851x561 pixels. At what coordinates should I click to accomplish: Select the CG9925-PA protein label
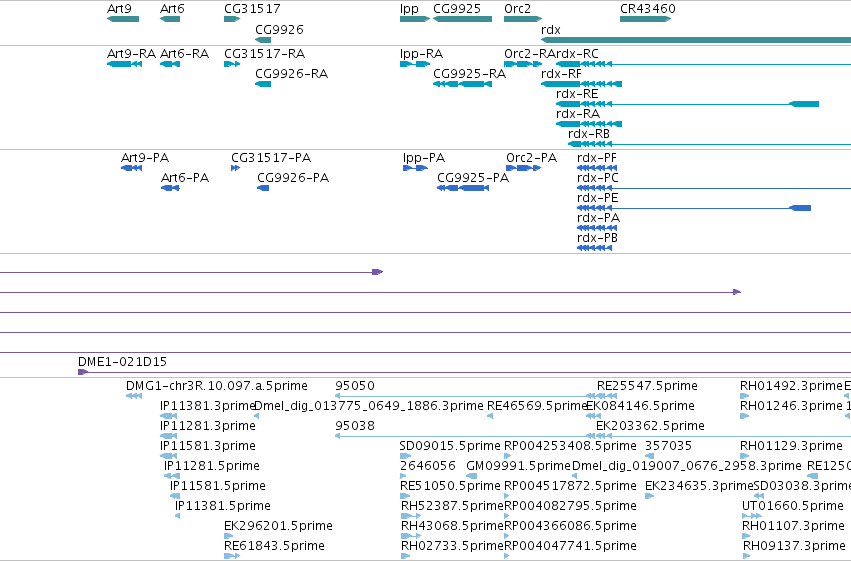[x=473, y=178]
